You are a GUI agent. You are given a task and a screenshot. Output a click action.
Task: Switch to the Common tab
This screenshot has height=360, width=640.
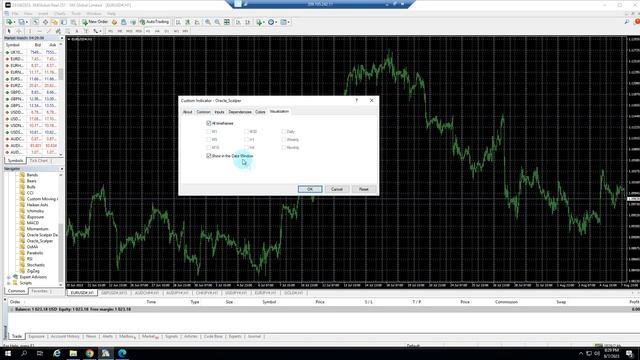click(x=203, y=112)
